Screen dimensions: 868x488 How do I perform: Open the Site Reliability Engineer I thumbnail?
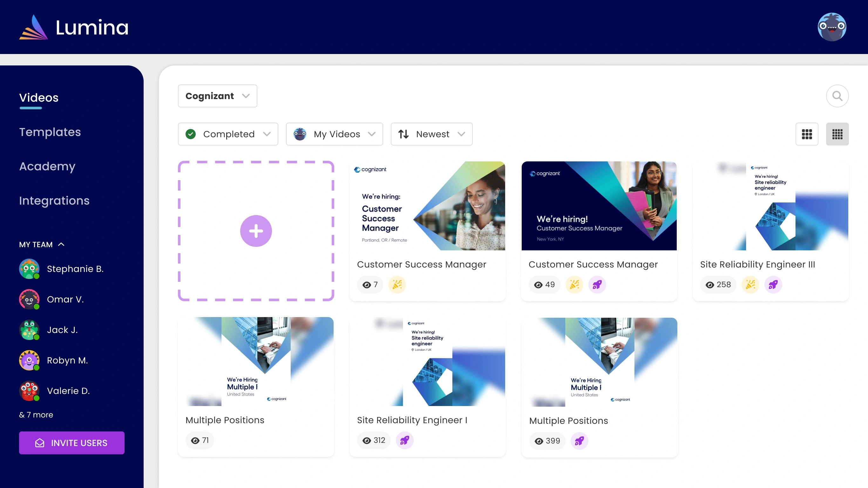click(427, 362)
